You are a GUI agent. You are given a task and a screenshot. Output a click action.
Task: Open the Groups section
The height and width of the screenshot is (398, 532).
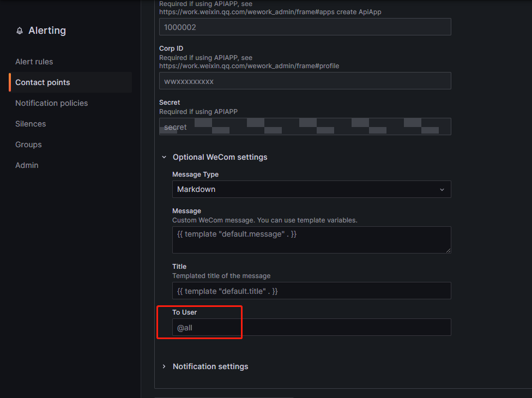tap(28, 144)
